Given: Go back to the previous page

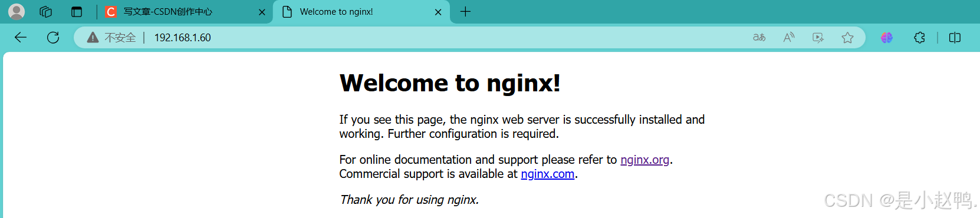Looking at the screenshot, I should tap(21, 38).
